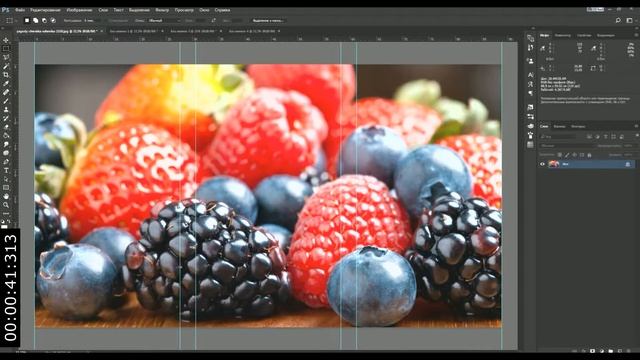Click swap width and height icon
Image resolution: width=640 pixels, height=360 pixels.
coord(213,20)
